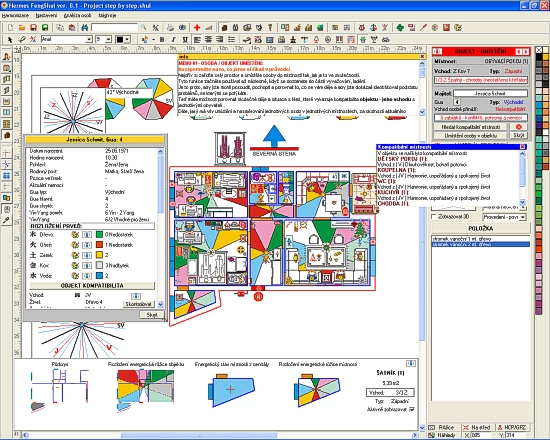This screenshot has height=440, width=550.
Task: Click the Vchod 3/3 Z field in bottom panel
Action: pyautogui.click(x=390, y=392)
